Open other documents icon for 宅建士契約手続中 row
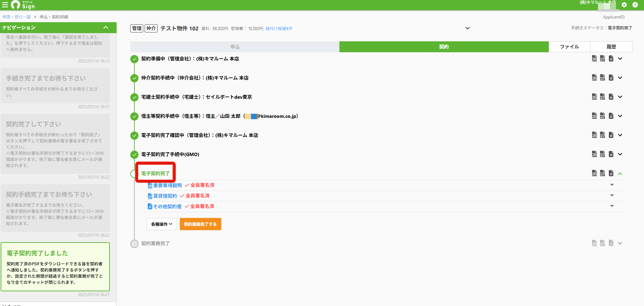Viewport: 644px width, 306px height. [x=611, y=97]
